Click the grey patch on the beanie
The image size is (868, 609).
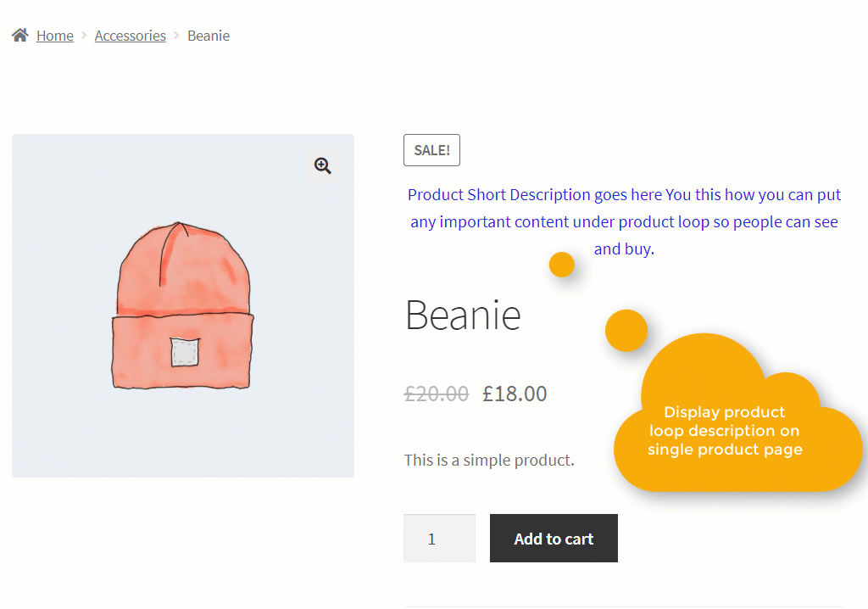click(x=185, y=352)
